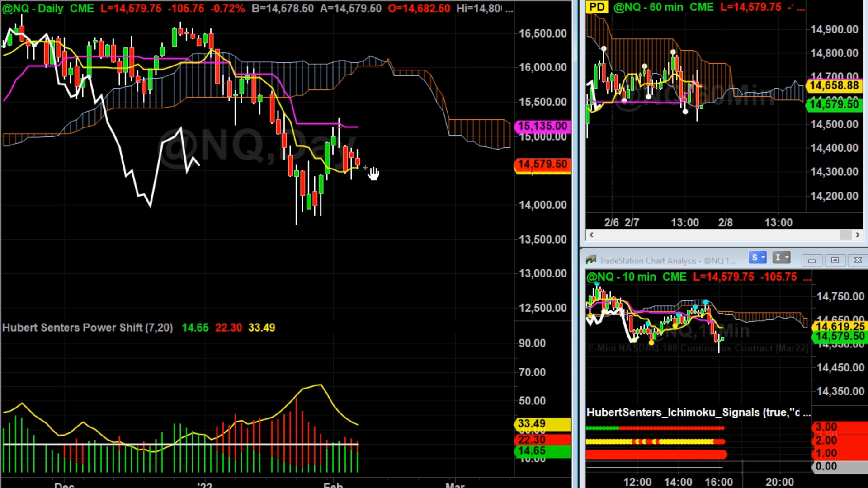Click the 60 min chart scrollbar thumb

845,235
